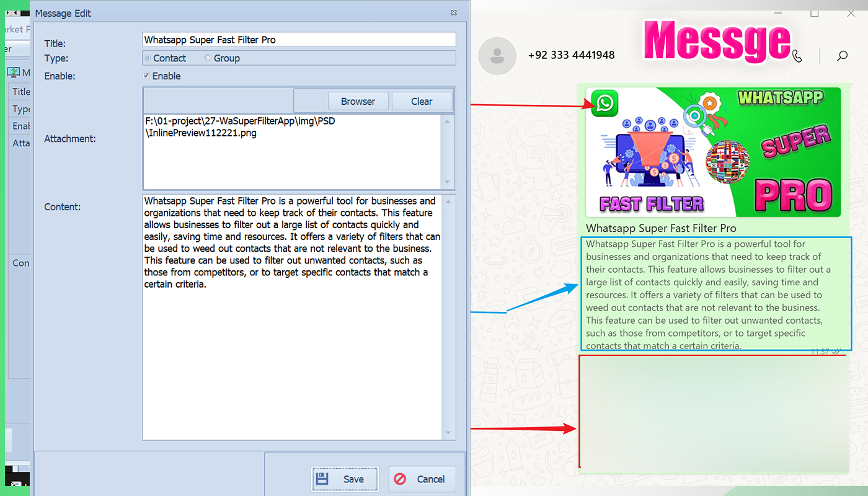This screenshot has width=868, height=496.
Task: Select the Contact radio button
Action: click(147, 58)
